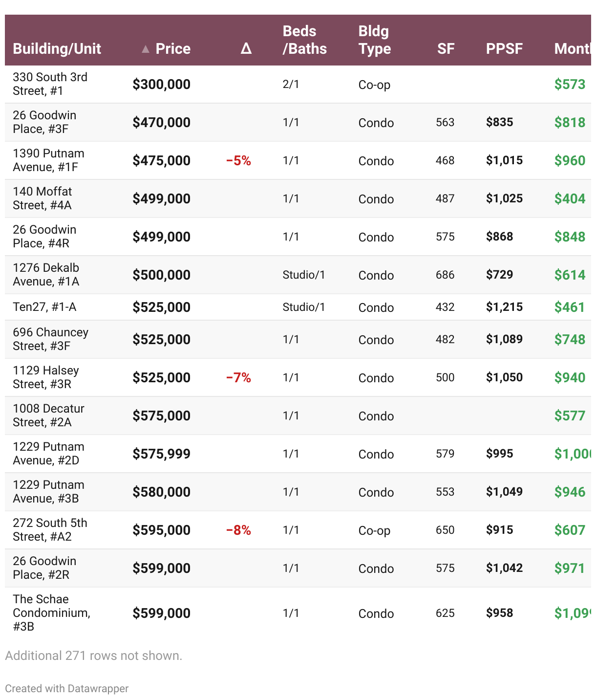The height and width of the screenshot is (700, 596).
Task: Select the SF column header
Action: coord(446,49)
